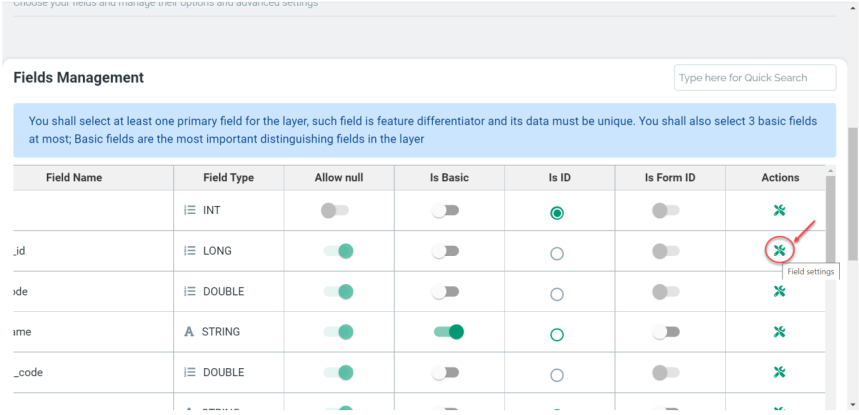Open field settings for the LONG row
Image resolution: width=859 pixels, height=415 pixels.
click(779, 250)
